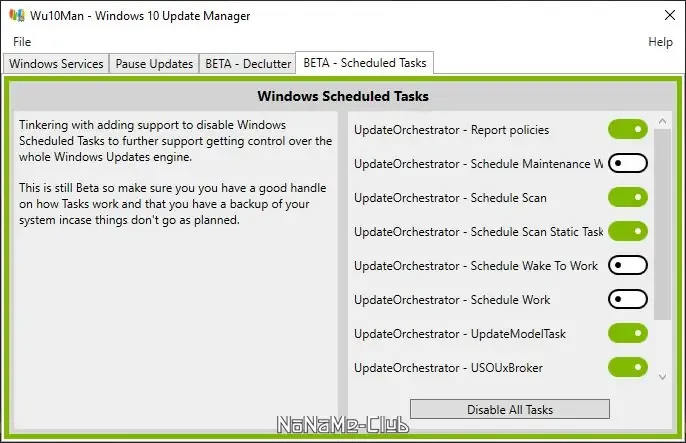The height and width of the screenshot is (443, 686).
Task: Select the BETA - Declutter tab
Action: [x=248, y=64]
